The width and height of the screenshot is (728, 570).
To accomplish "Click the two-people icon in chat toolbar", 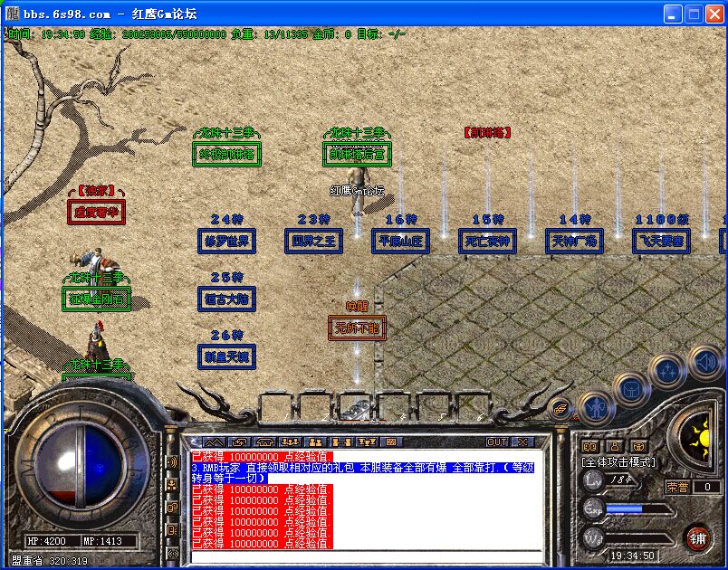I will pos(315,442).
